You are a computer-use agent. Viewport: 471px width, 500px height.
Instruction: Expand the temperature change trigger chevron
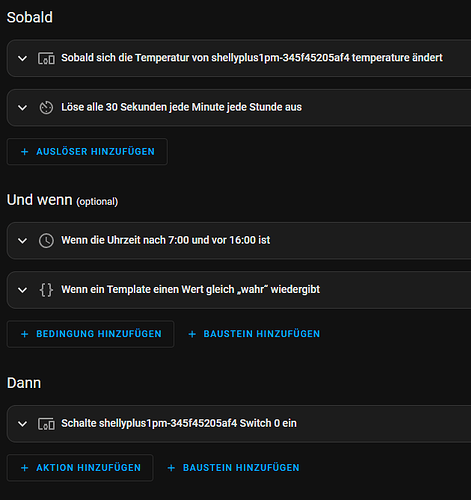pos(22,58)
